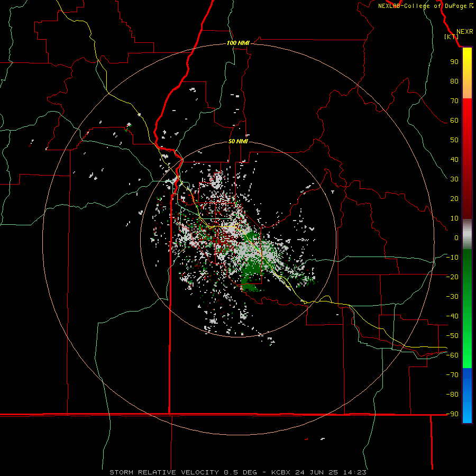Click the '-70' value on velocity scale
Image resolution: width=476 pixels, height=476 pixels.
(x=452, y=375)
